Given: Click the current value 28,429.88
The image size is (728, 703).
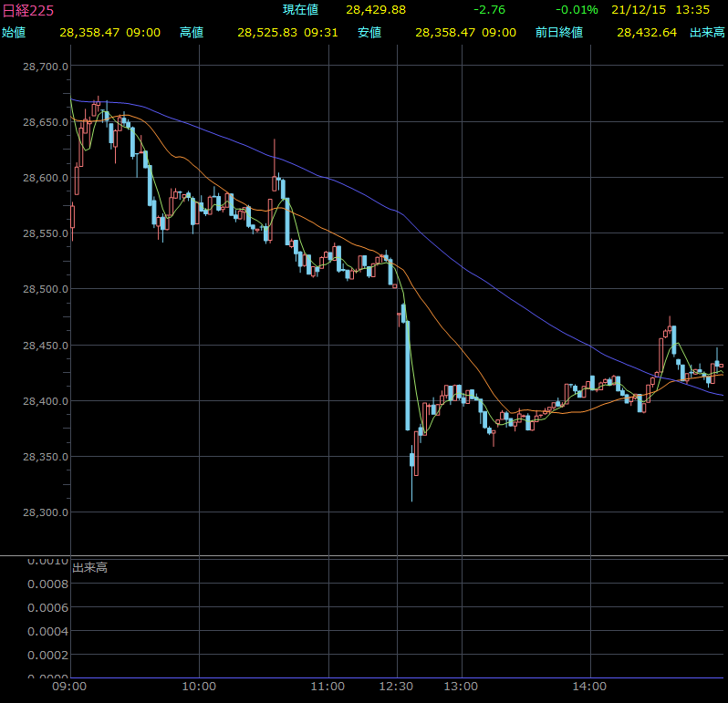Looking at the screenshot, I should 376,10.
